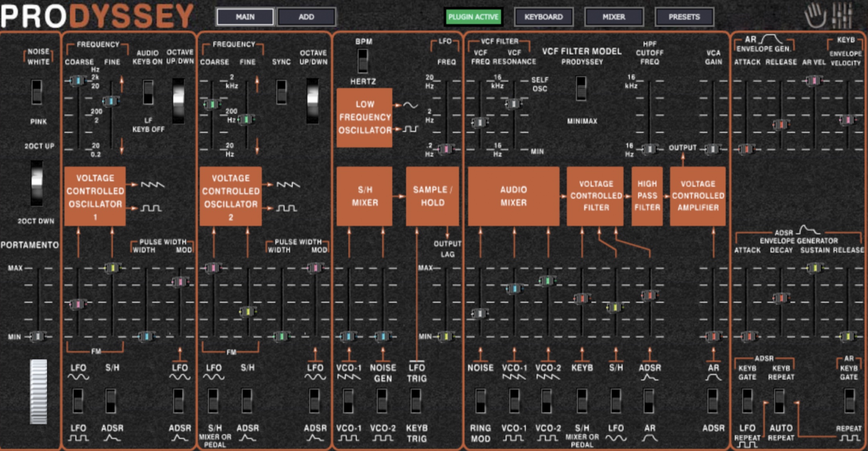Open the PRESETS panel
This screenshot has width=868, height=451.
(684, 17)
